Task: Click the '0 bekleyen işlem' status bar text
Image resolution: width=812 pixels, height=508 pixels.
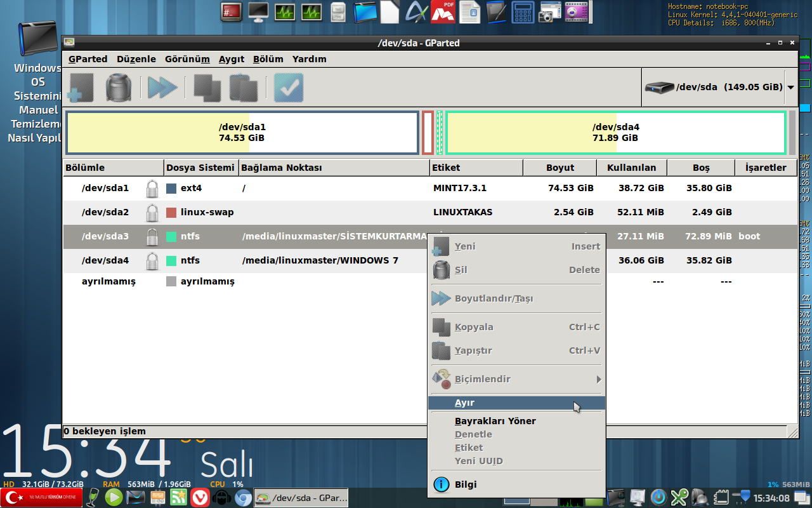Action: point(105,432)
